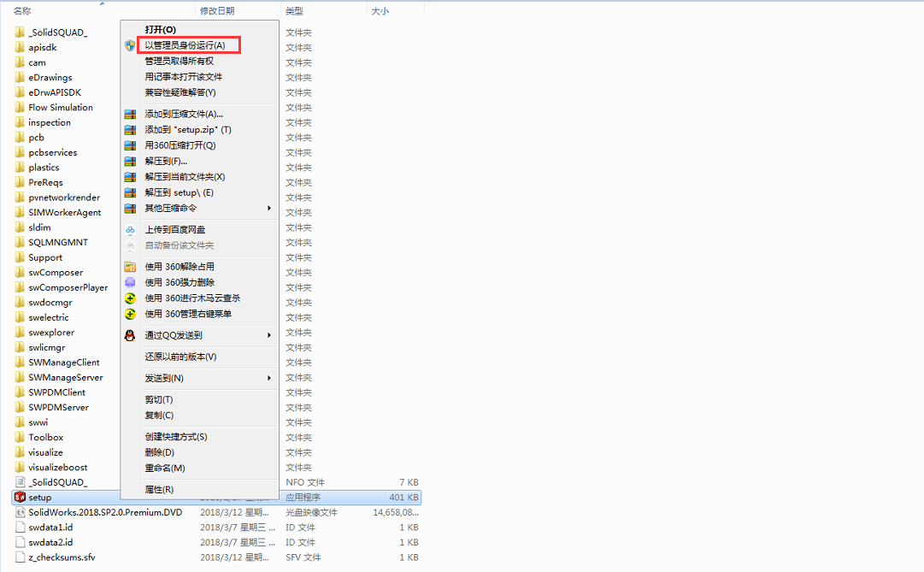Expand the 其他压缩命令 submenu arrow
The height and width of the screenshot is (572, 924).
[268, 208]
